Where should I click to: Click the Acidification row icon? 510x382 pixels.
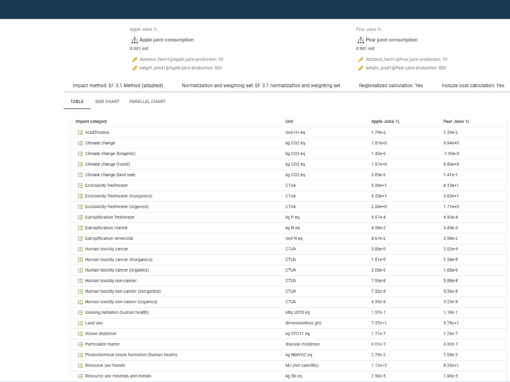[x=80, y=132]
